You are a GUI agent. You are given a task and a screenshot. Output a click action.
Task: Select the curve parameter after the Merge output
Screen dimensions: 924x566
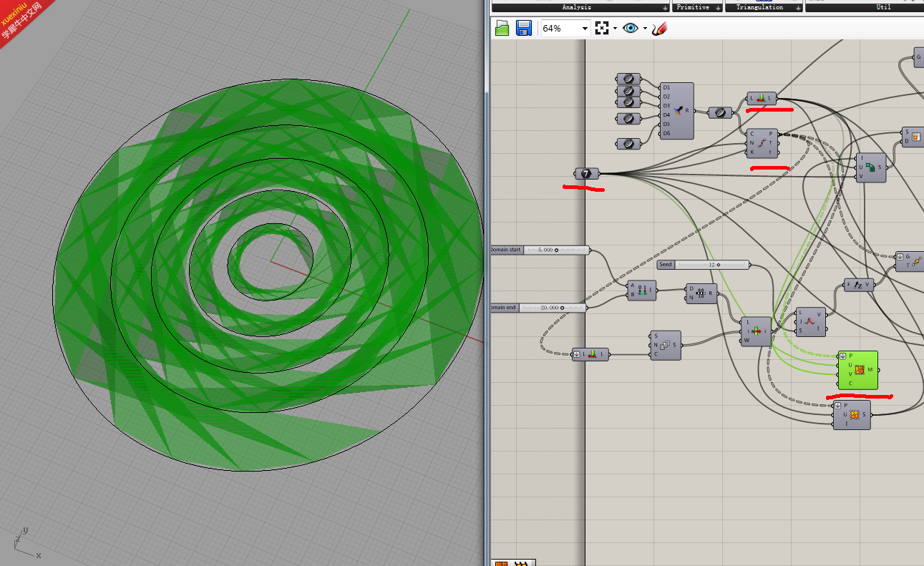720,112
